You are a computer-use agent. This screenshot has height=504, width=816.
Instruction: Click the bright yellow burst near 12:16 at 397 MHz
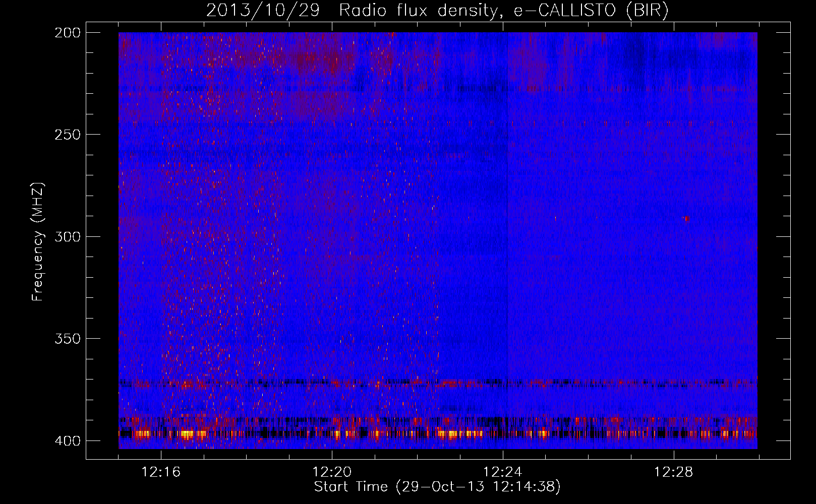point(188,433)
